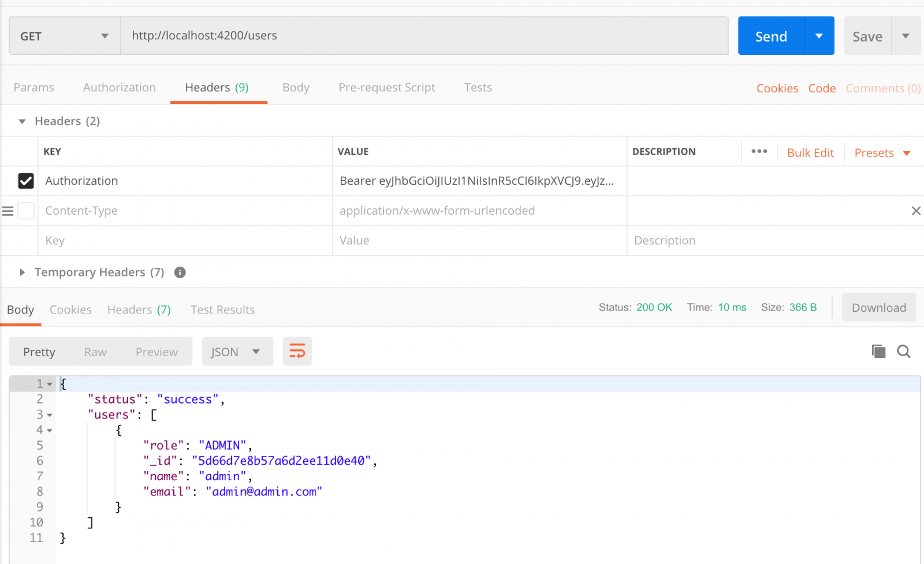Viewport: 924px width, 564px height.
Task: Select the Raw response view
Action: click(95, 352)
